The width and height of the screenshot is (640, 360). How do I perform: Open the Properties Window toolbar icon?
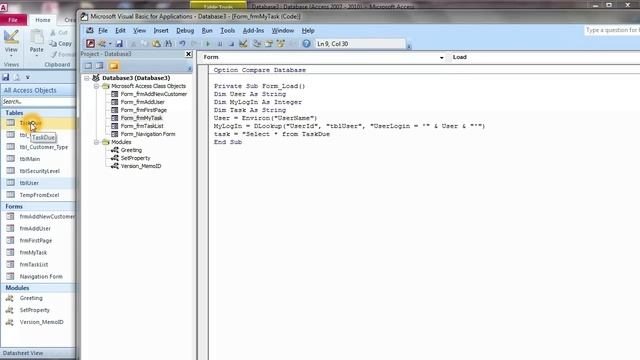point(269,44)
